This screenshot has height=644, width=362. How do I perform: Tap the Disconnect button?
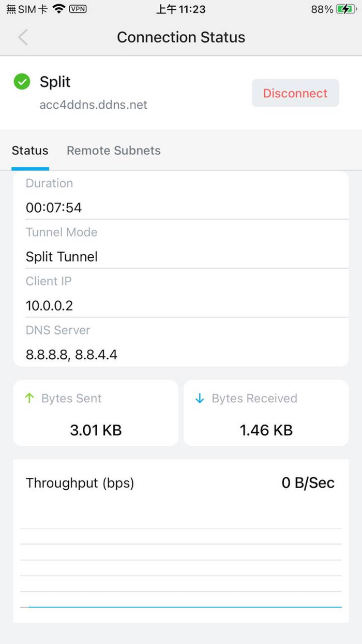tap(295, 93)
